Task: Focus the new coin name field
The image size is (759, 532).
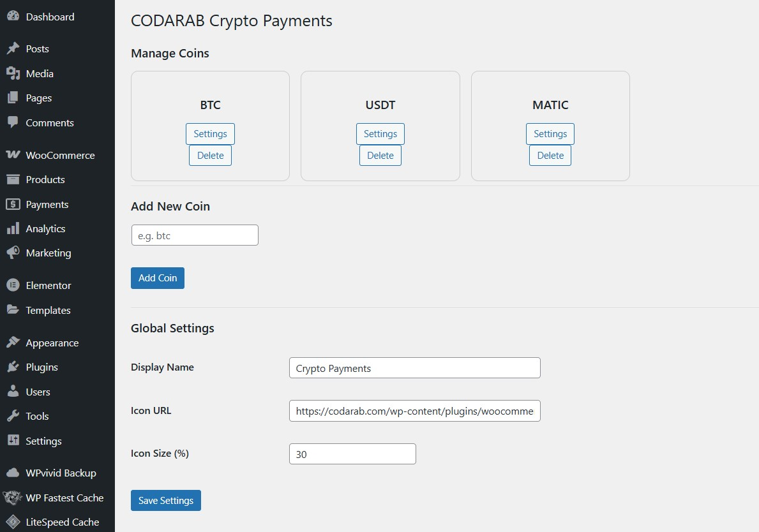Action: pyautogui.click(x=195, y=235)
